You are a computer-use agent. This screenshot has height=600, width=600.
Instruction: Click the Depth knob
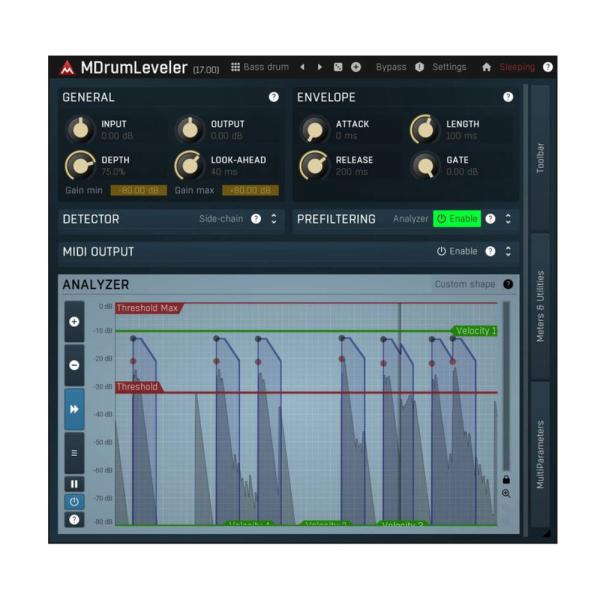tap(79, 165)
